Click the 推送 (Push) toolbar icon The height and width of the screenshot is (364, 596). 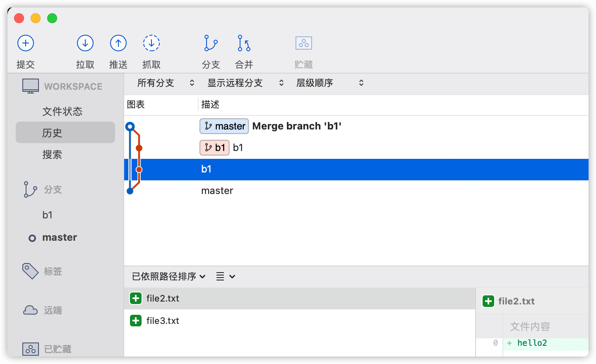click(118, 43)
